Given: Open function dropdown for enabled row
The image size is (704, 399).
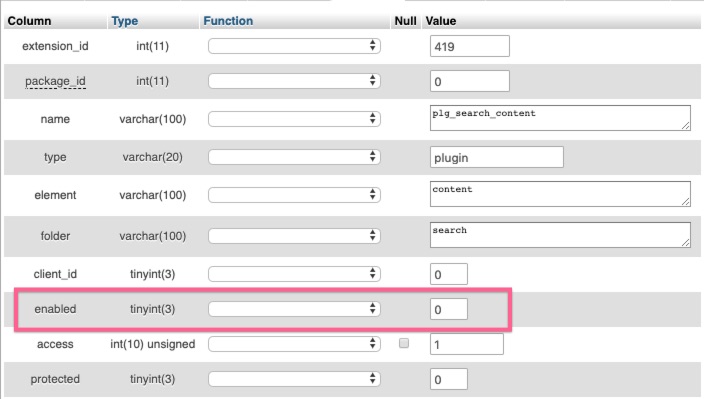Looking at the screenshot, I should coord(295,309).
